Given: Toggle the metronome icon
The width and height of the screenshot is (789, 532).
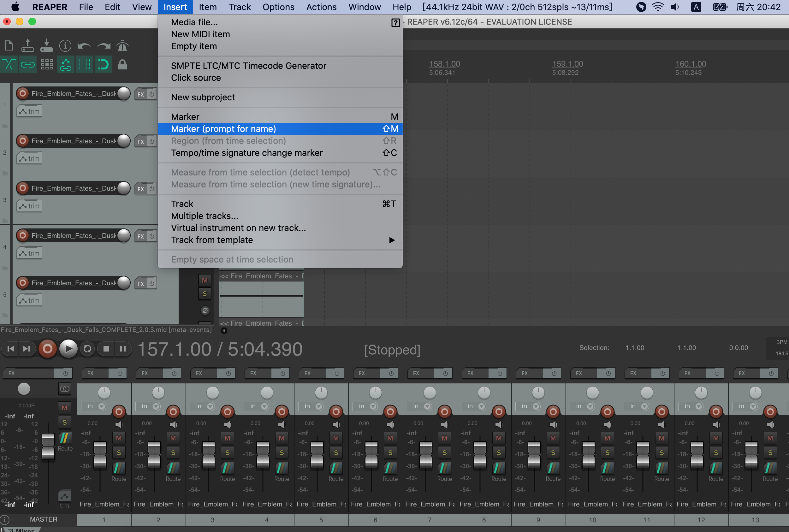Looking at the screenshot, I should coord(122,45).
